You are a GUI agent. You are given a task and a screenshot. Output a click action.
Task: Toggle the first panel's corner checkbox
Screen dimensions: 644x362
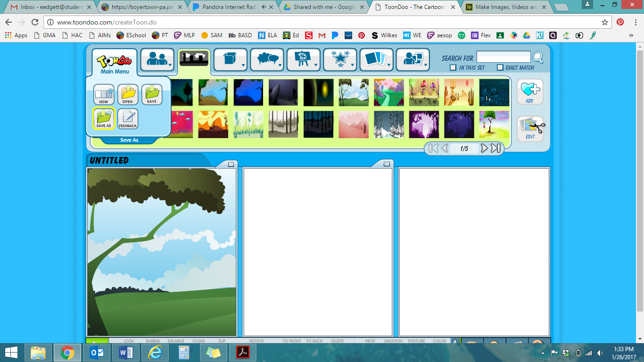[x=231, y=164]
